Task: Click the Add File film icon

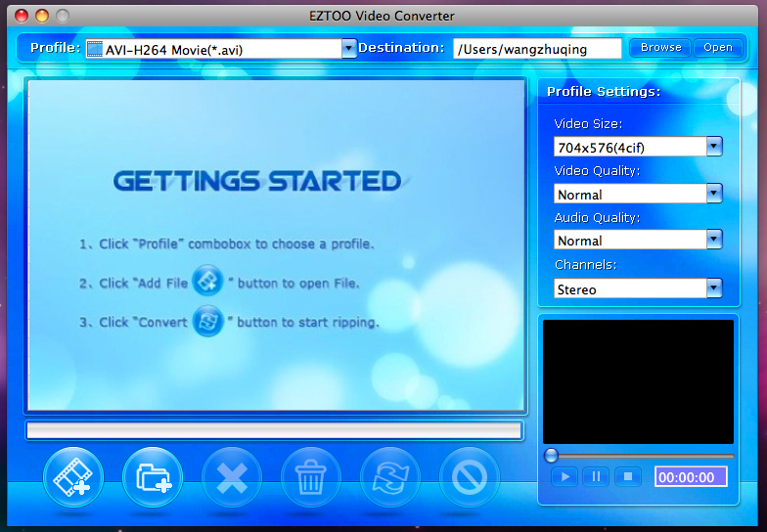Action: pyautogui.click(x=73, y=477)
